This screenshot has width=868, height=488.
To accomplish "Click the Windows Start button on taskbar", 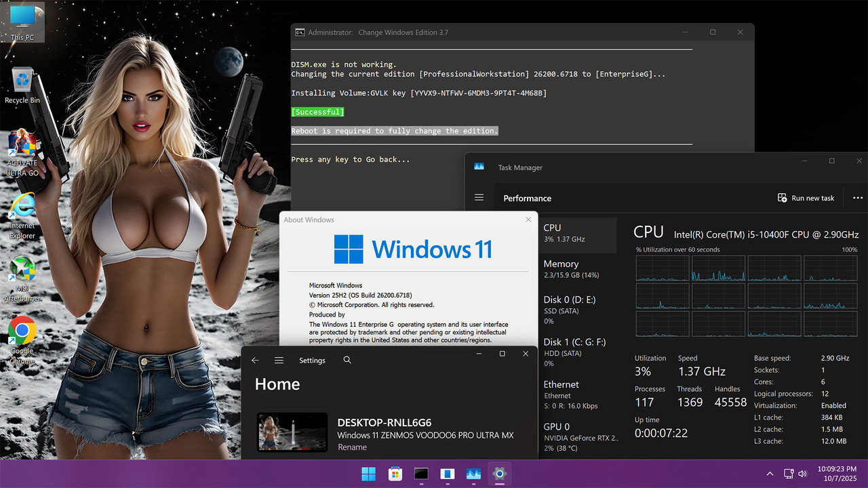I will coord(369,474).
